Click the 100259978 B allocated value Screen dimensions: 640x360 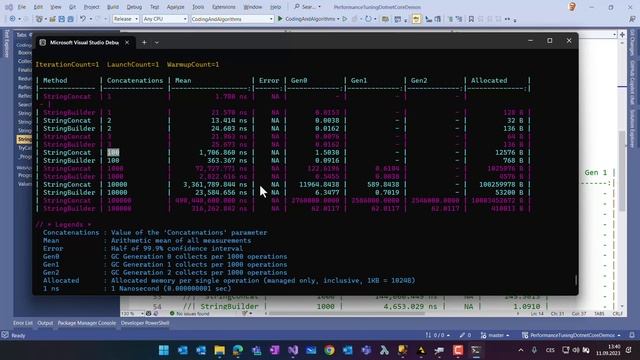tap(501, 184)
